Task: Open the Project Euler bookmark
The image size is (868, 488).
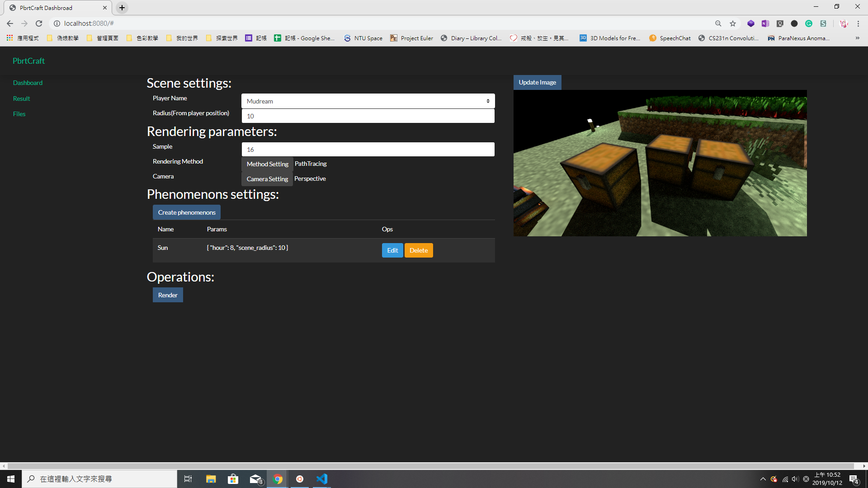Action: (x=411, y=38)
